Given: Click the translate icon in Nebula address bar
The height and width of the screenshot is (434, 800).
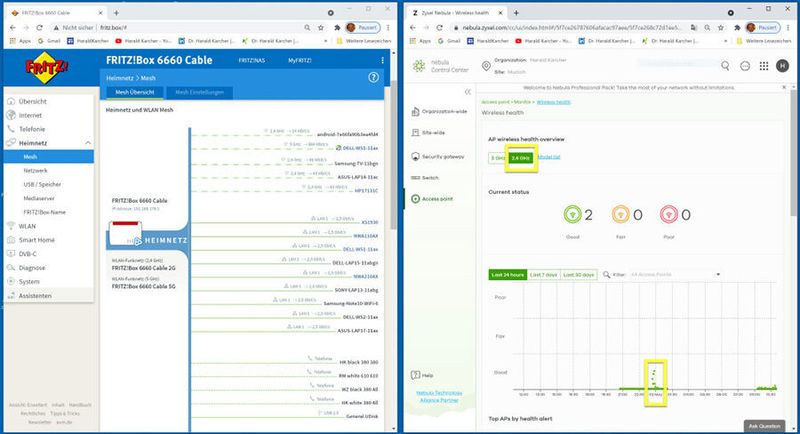Looking at the screenshot, I should tap(694, 28).
